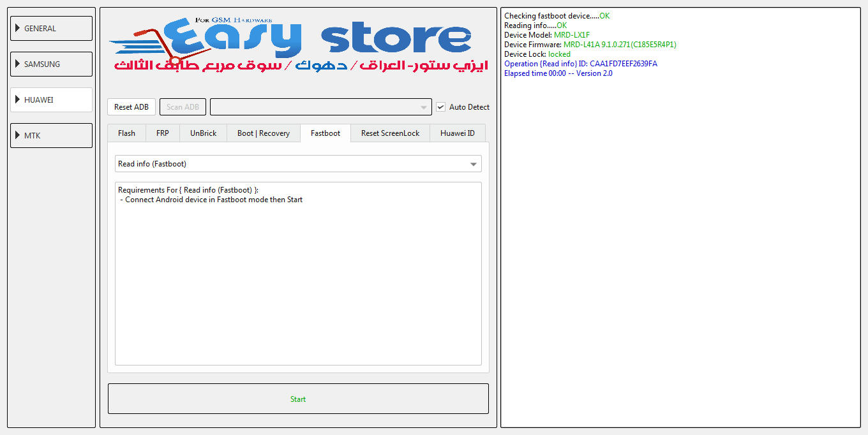868x435 pixels.
Task: Open the Read info (Fastboot) operation dropdown
Action: coord(298,164)
